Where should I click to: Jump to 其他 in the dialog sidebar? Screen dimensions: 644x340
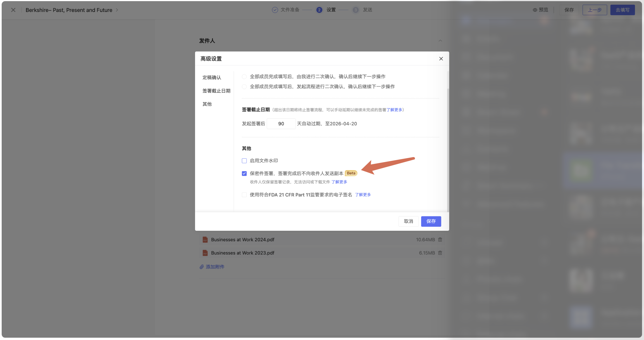[x=207, y=104]
